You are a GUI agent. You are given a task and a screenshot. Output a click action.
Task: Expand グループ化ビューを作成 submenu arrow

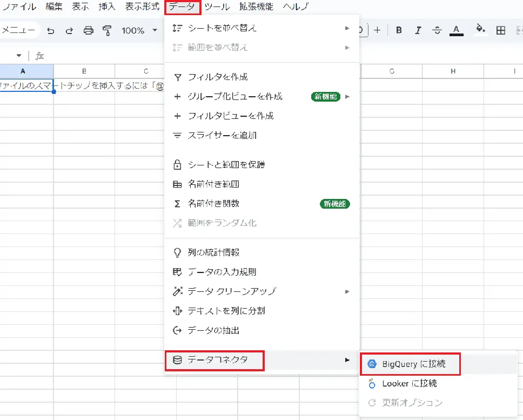pyautogui.click(x=347, y=97)
